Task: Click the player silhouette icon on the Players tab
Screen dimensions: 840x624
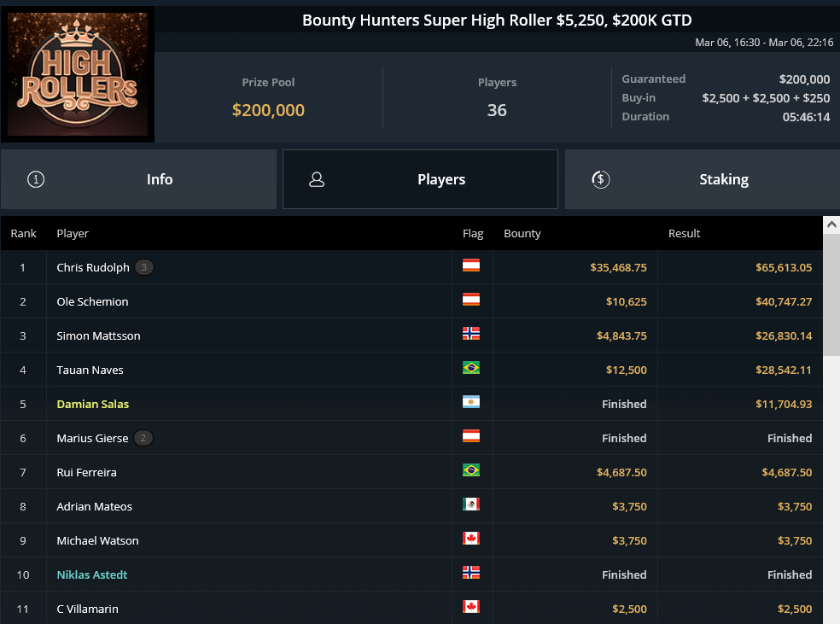Action: [317, 179]
